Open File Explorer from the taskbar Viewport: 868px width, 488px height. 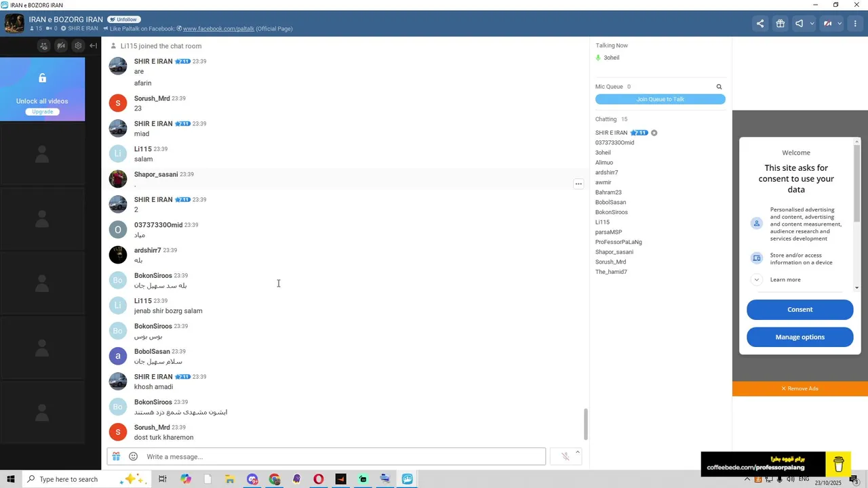pos(230,479)
